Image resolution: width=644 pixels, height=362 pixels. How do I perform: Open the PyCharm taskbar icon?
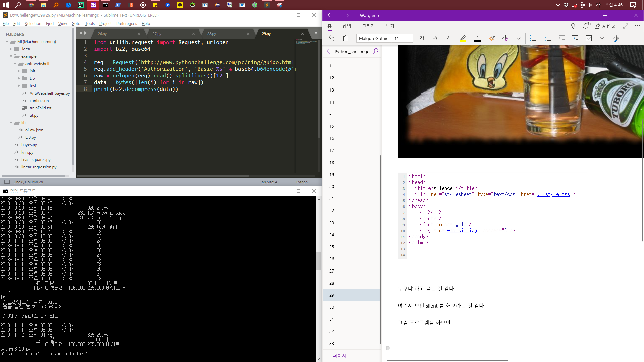tap(81, 5)
